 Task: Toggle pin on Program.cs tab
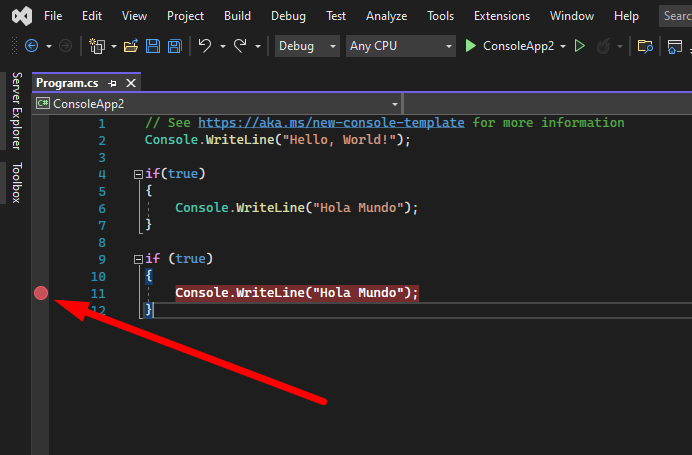point(112,83)
